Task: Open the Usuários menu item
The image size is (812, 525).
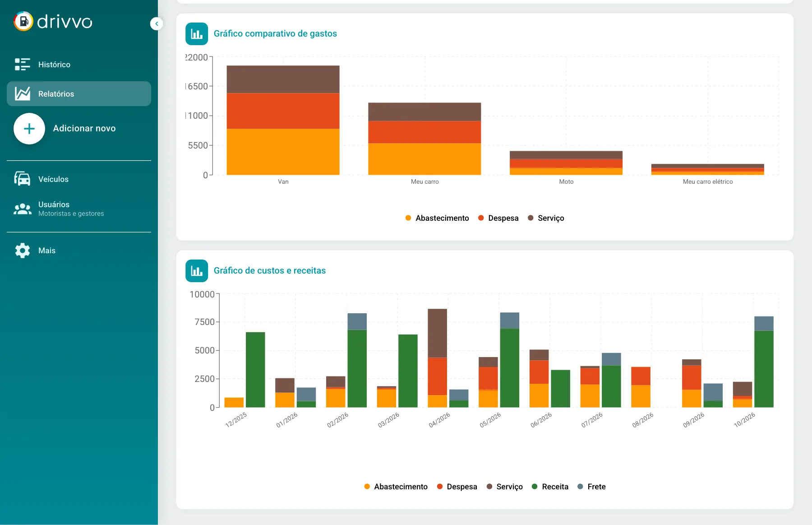Action: (79, 209)
